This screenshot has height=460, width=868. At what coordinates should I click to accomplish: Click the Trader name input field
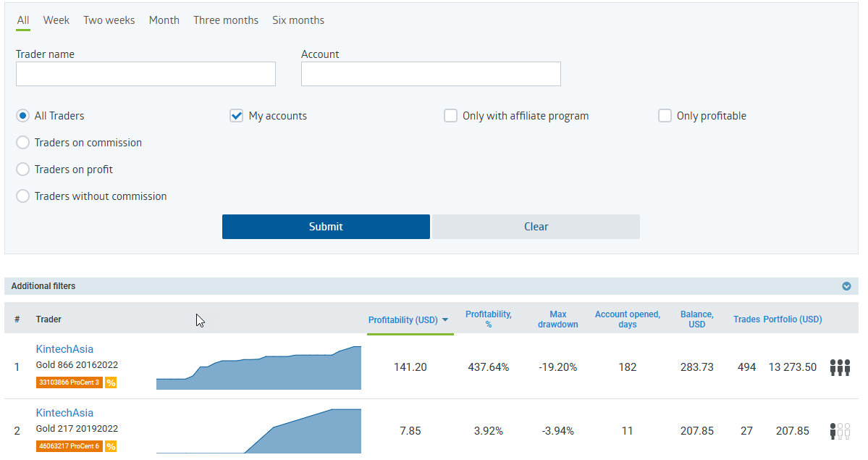tap(146, 74)
